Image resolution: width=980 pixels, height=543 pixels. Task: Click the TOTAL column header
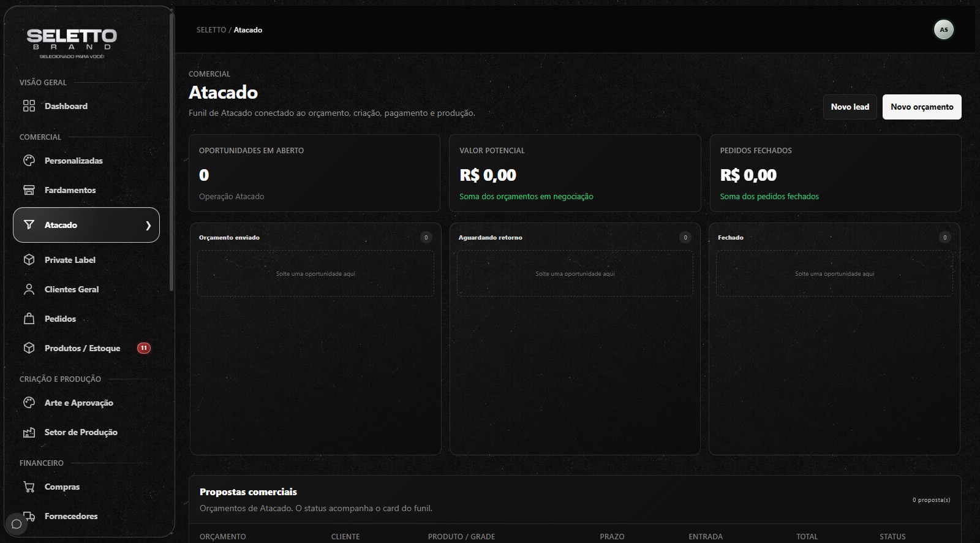[x=807, y=536]
